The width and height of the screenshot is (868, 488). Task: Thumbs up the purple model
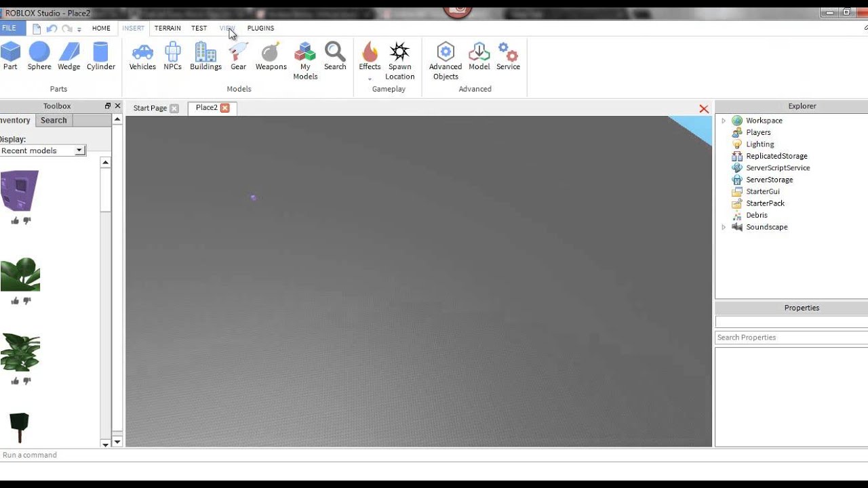point(15,220)
